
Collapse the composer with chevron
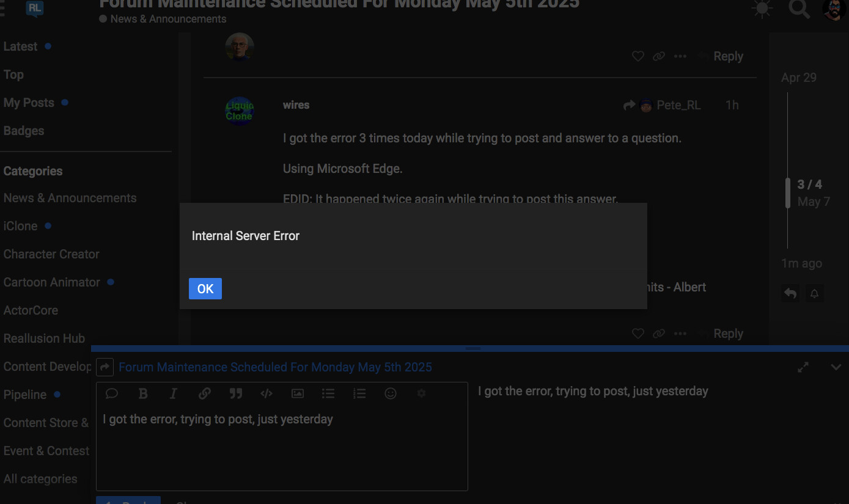tap(836, 367)
